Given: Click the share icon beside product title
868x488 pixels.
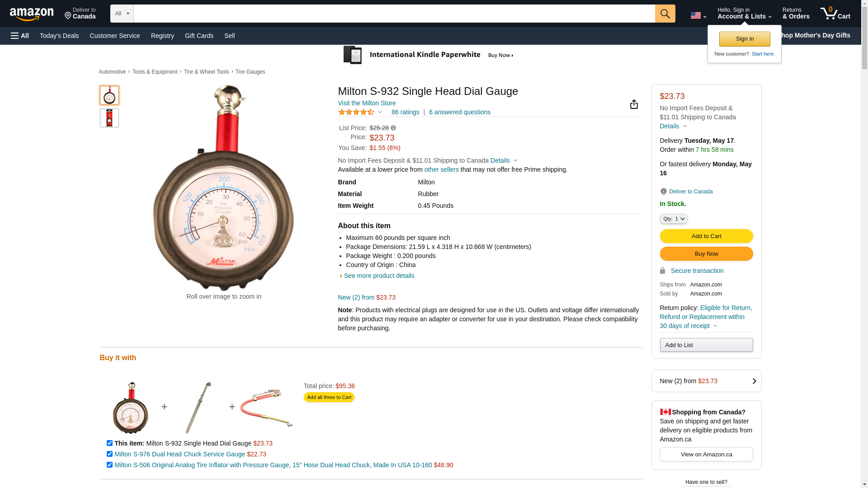Looking at the screenshot, I should tap(634, 104).
